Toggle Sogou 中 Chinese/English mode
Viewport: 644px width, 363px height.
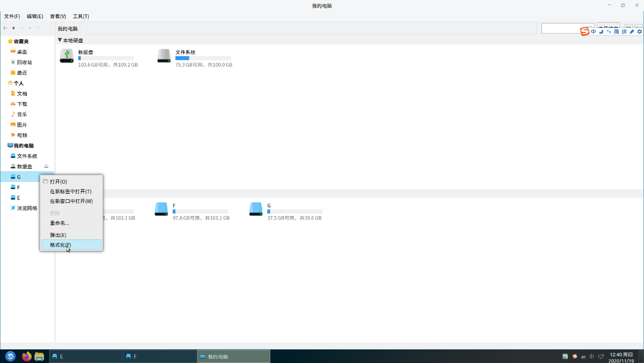coord(593,32)
